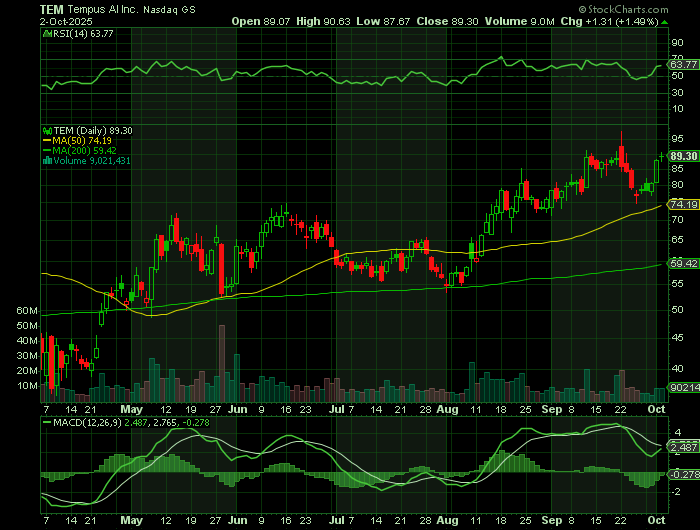Click the High 90.63 value
Viewport: 700px width, 530px height.
(323, 21)
